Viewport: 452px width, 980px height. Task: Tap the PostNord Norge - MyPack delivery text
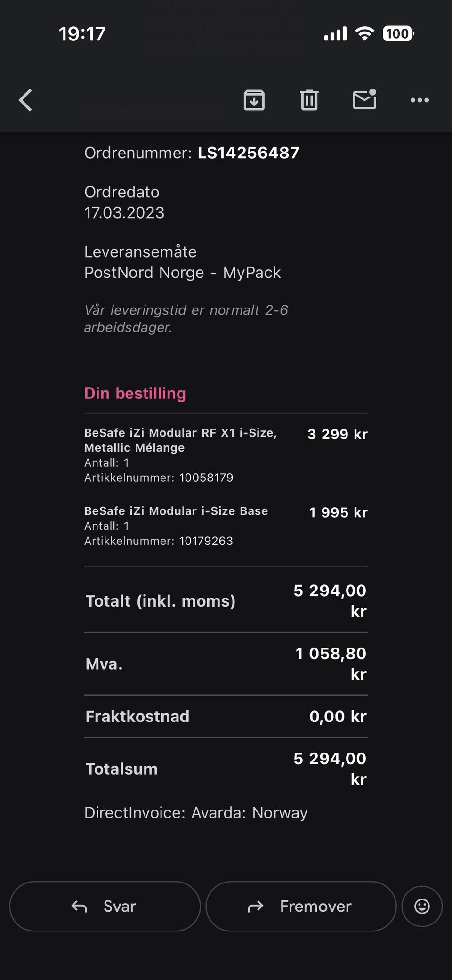(182, 273)
